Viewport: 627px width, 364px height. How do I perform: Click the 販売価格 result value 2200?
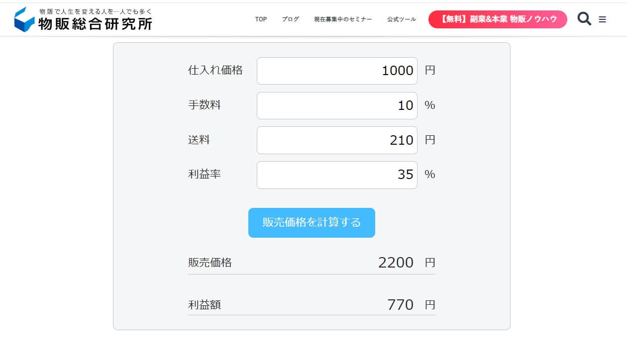coord(396,262)
